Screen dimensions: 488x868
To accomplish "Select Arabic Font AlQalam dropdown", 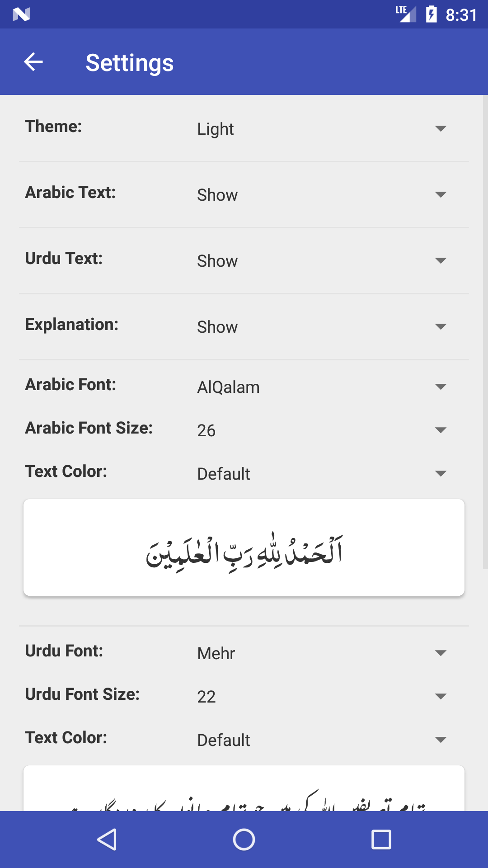I will [x=322, y=387].
